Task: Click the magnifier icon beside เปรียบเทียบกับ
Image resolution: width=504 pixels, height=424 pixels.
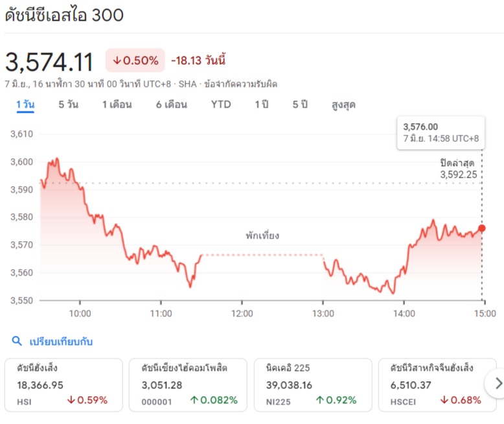Action: 17,341
